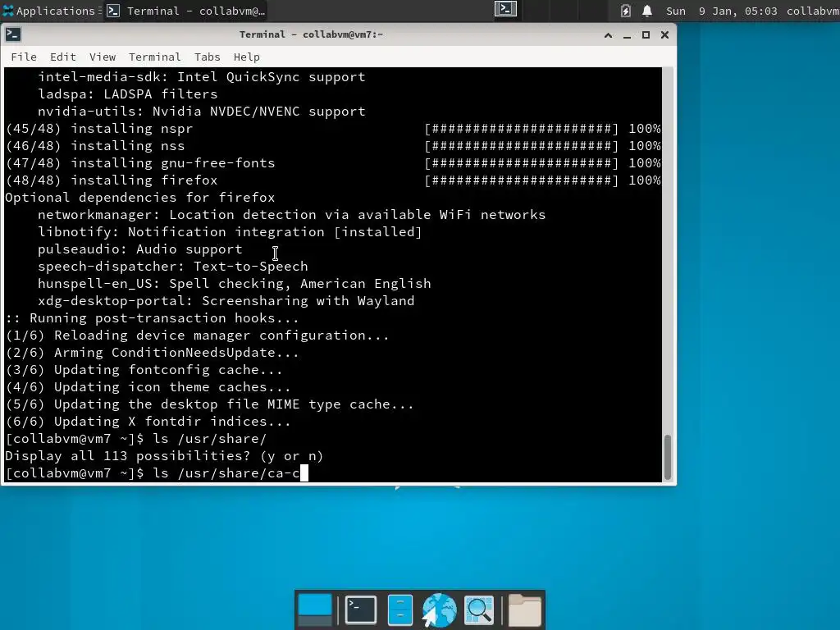Click the '(46/48) installing nss' line

(95, 146)
